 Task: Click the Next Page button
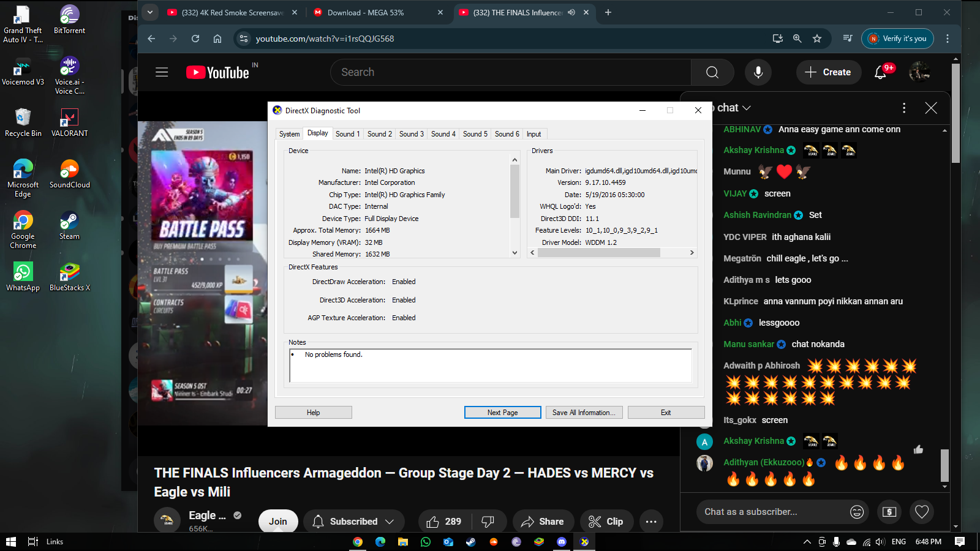tap(503, 413)
